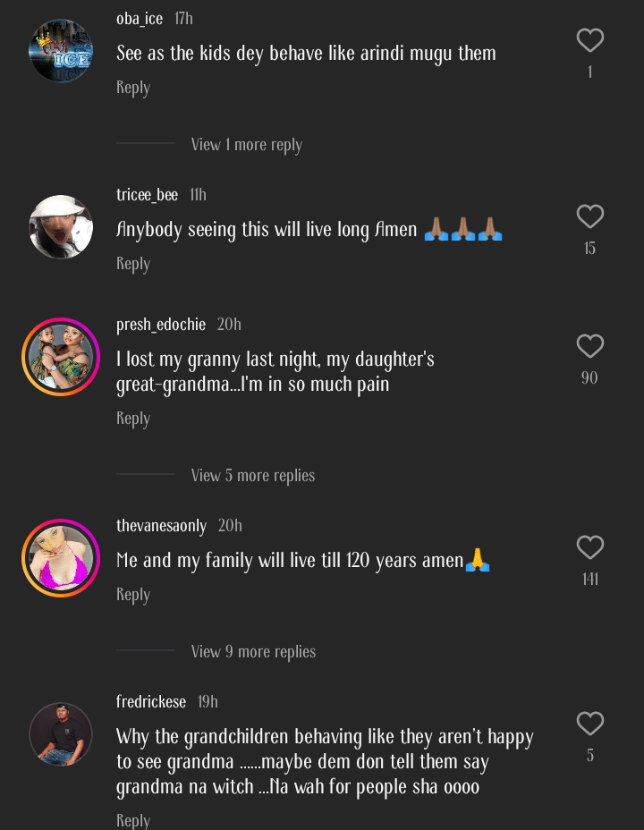Image resolution: width=644 pixels, height=830 pixels.
Task: Open the thevanesaonly username link
Action: (161, 526)
